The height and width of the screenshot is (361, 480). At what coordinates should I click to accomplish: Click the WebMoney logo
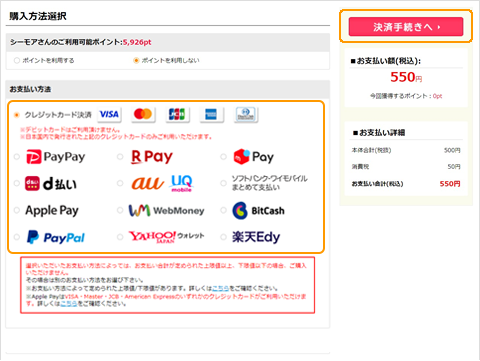(x=166, y=211)
